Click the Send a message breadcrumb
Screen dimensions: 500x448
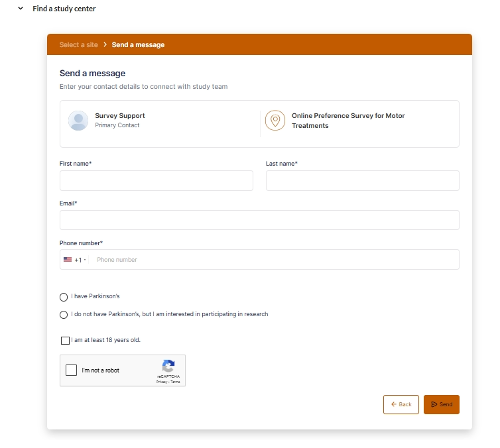click(138, 45)
